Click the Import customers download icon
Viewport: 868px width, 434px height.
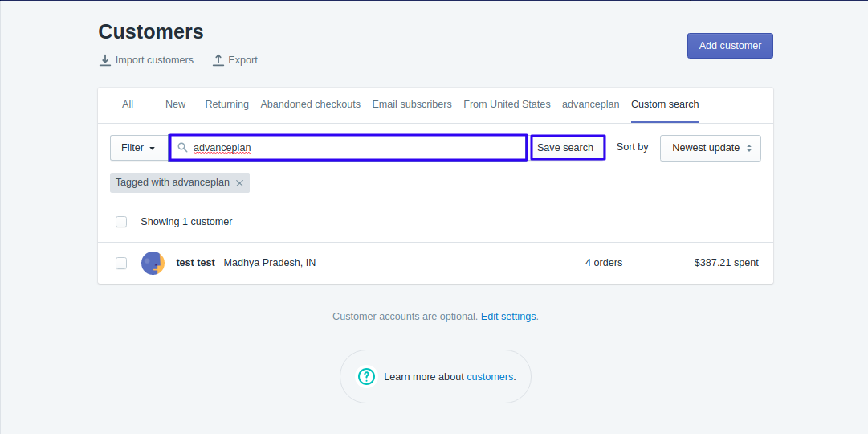tap(105, 60)
